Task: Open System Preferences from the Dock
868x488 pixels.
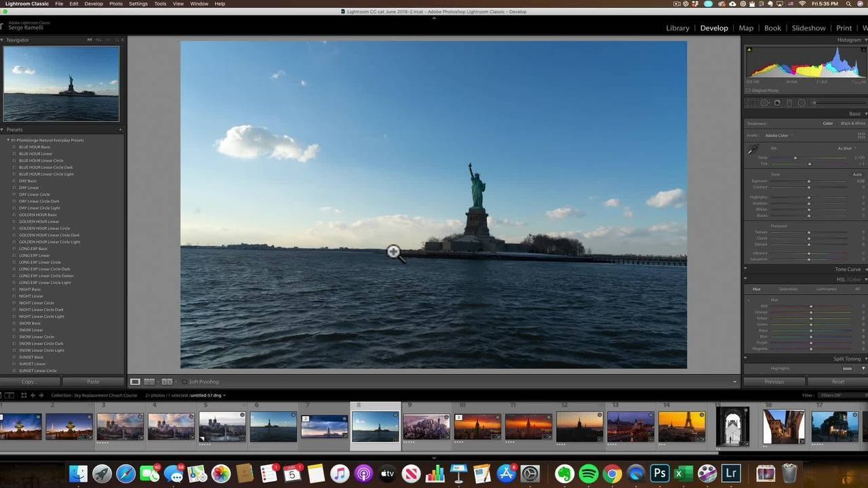Action: click(x=530, y=473)
